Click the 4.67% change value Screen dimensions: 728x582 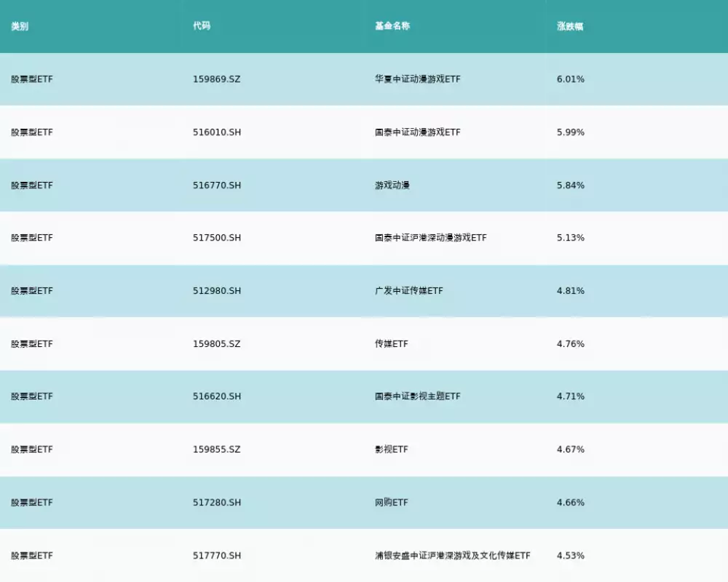pyautogui.click(x=571, y=450)
